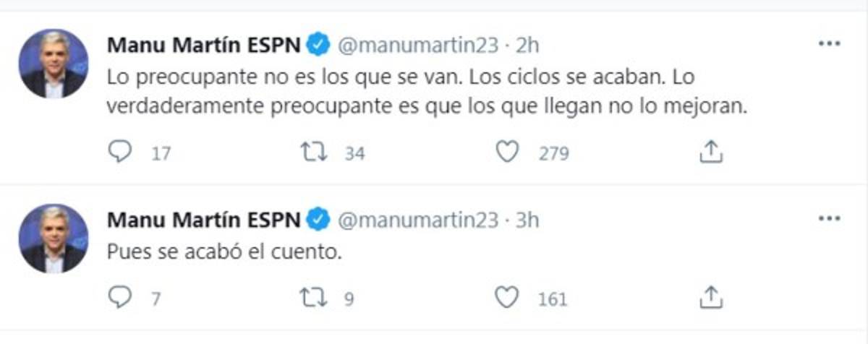Image resolution: width=868 pixels, height=344 pixels.
Task: Like the tweet with 161 likes
Action: [509, 297]
